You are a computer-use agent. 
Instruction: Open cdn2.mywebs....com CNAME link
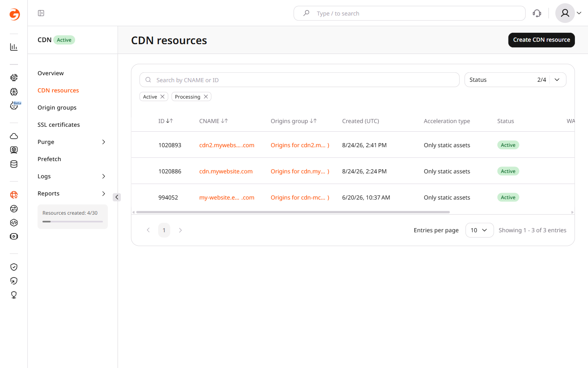(x=227, y=145)
